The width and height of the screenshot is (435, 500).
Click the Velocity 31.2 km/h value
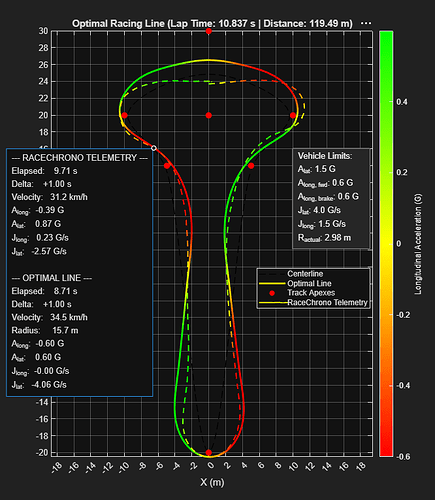(x=49, y=197)
